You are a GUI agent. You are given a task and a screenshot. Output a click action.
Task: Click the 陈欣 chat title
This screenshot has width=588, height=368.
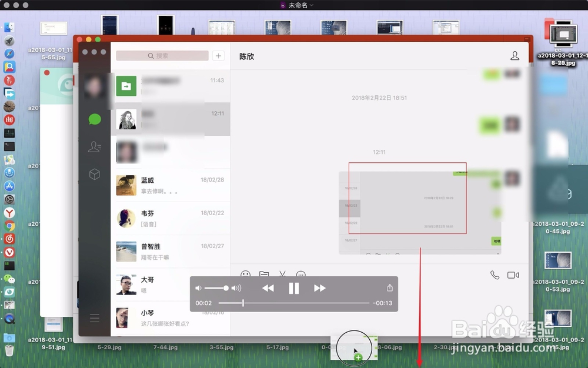[247, 56]
